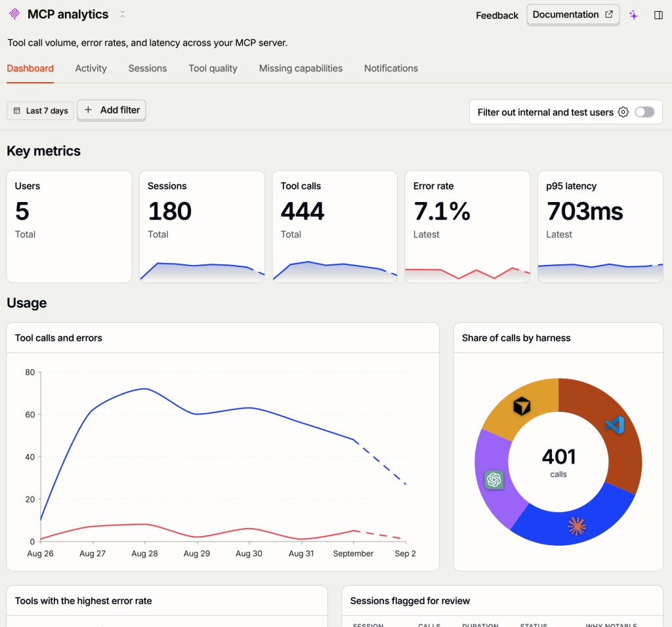Image resolution: width=672 pixels, height=627 pixels.
Task: Switch to the Activity tab
Action: pos(91,68)
